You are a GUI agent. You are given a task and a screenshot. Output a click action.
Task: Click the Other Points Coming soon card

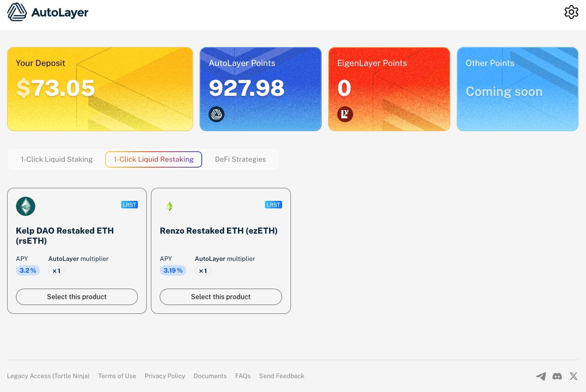click(x=517, y=89)
